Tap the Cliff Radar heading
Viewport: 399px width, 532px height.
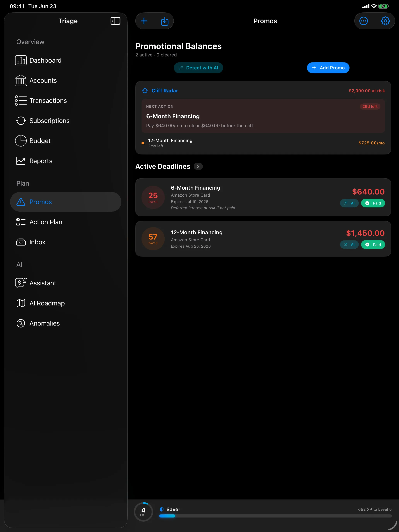pyautogui.click(x=165, y=91)
